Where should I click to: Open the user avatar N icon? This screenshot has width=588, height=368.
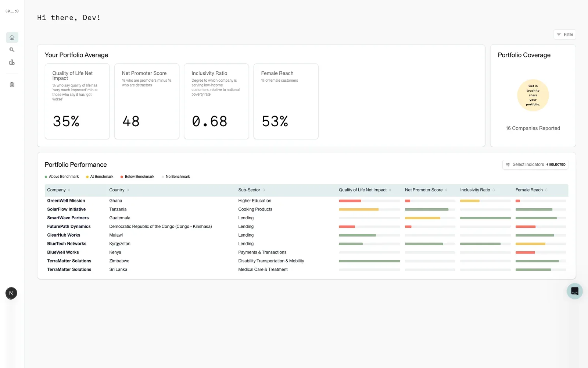(x=11, y=293)
